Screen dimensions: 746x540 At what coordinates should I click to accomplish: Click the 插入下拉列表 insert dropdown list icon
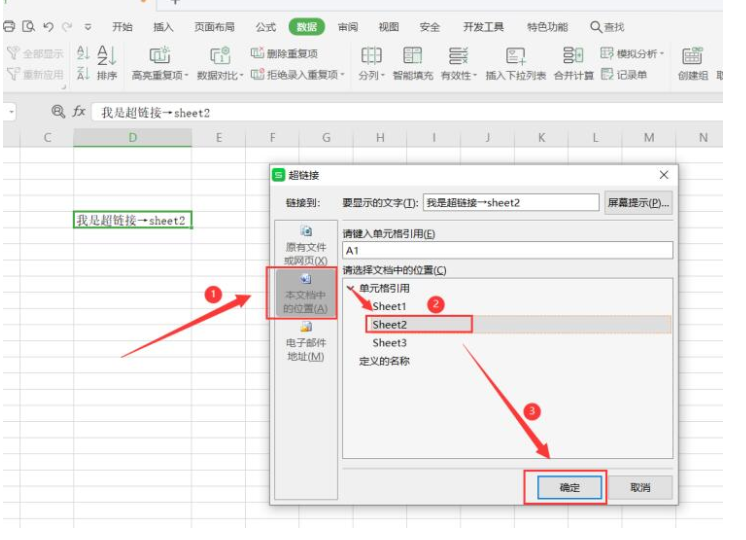pyautogui.click(x=515, y=56)
